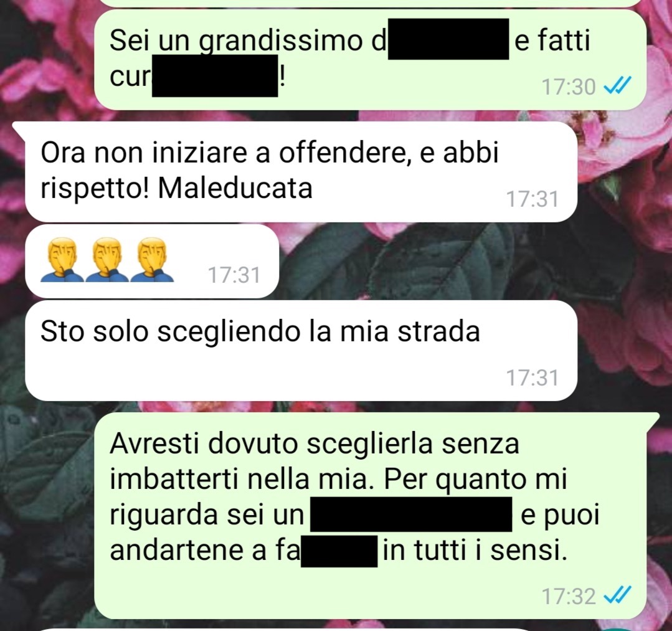The height and width of the screenshot is (631, 672).
Task: Tap black redaction after 'sei un'
Action: coord(412,514)
